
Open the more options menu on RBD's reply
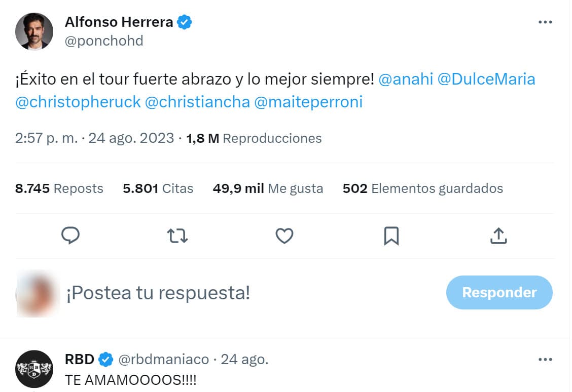pos(546,359)
